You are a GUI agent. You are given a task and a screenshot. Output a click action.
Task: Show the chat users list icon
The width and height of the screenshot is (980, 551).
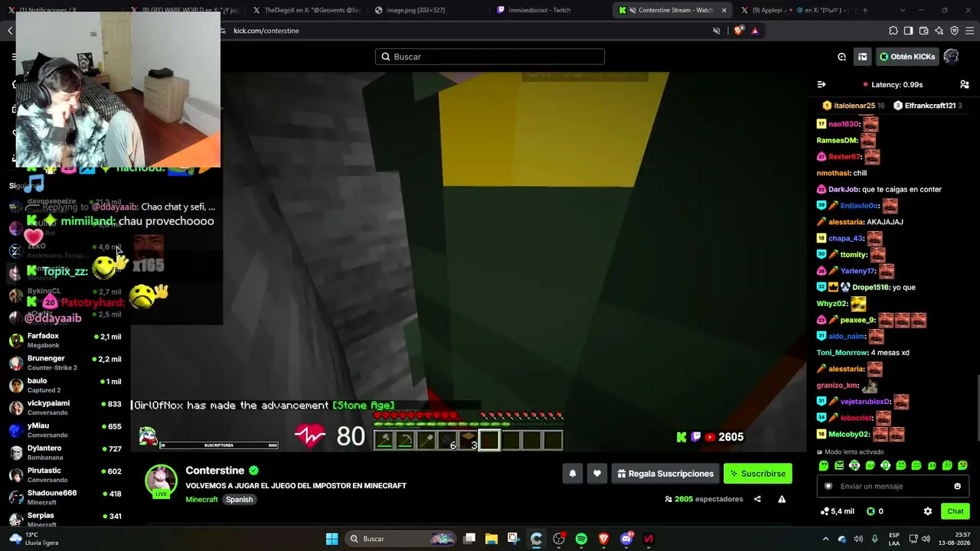point(964,84)
